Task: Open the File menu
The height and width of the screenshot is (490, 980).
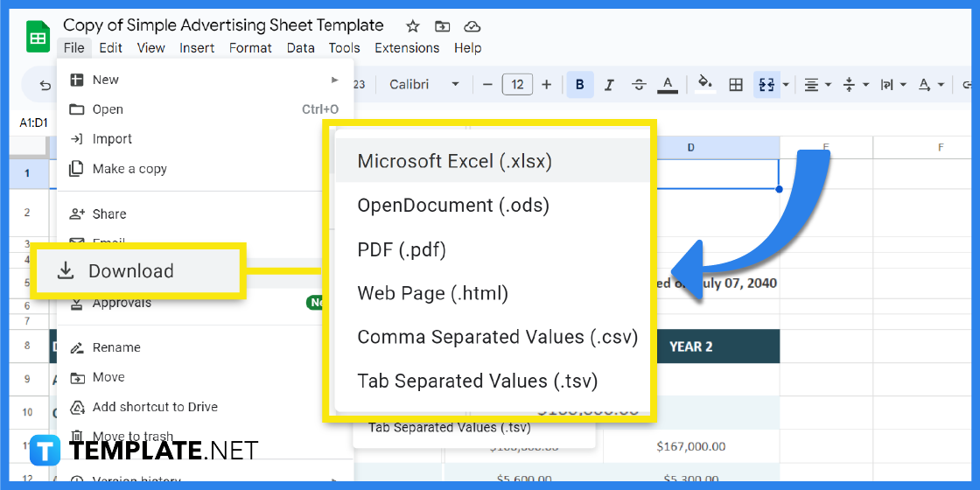Action: pos(73,47)
